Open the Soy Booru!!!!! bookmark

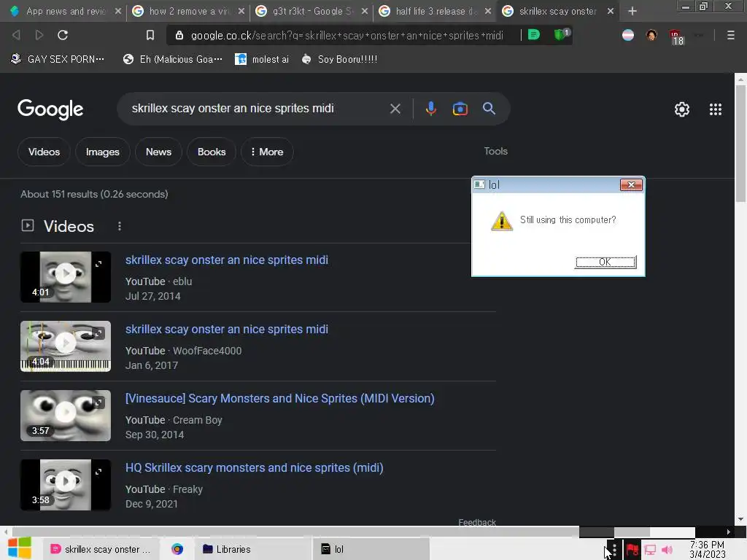point(340,59)
